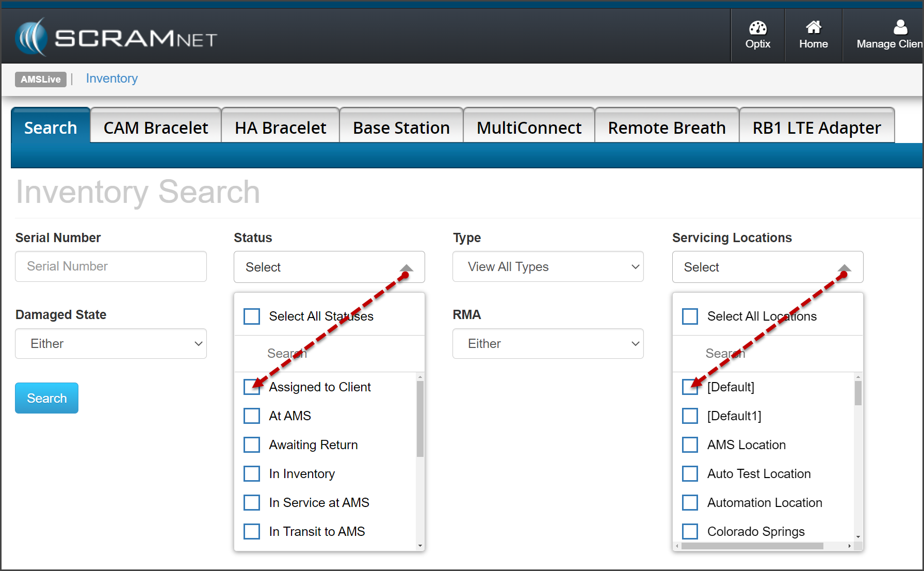Open the Optix dashboard icon

tap(757, 28)
